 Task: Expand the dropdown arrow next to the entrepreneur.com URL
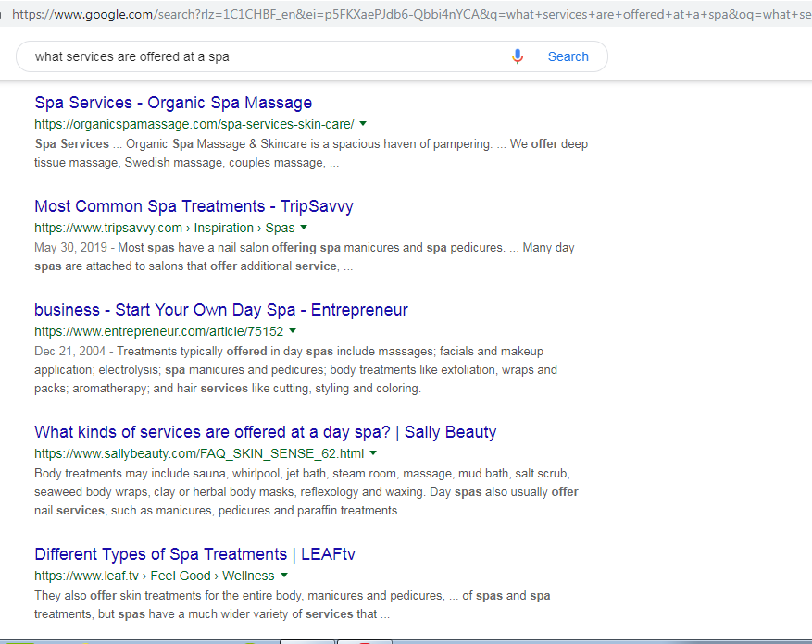(x=293, y=331)
